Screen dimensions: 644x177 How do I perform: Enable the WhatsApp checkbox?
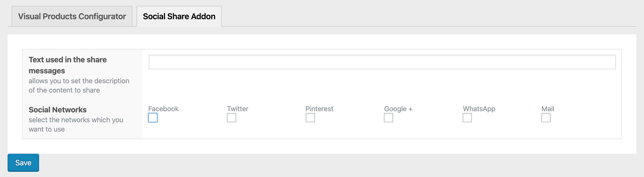467,118
